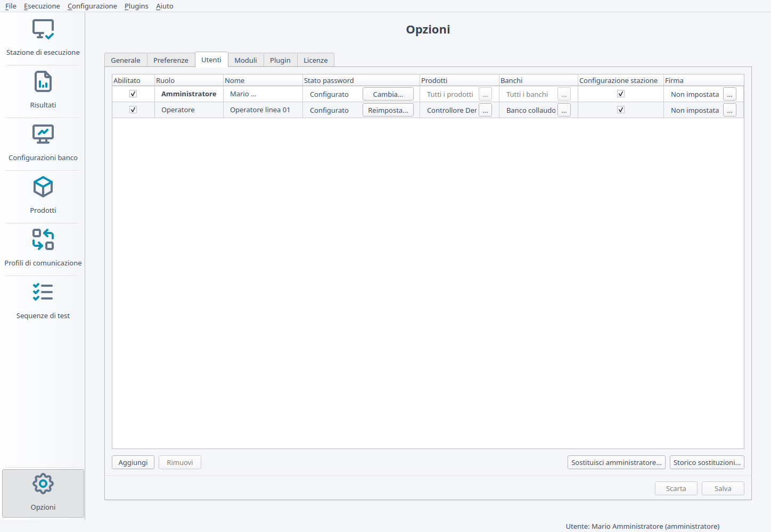Open bench selector beside Banco collaudo

564,110
